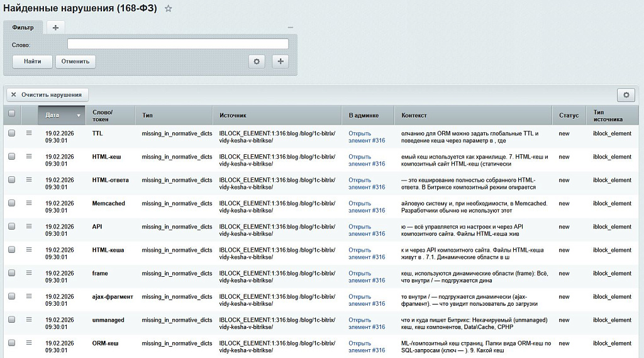Open filter settings gear icon
Screen dimensions: 644x358
pos(256,62)
